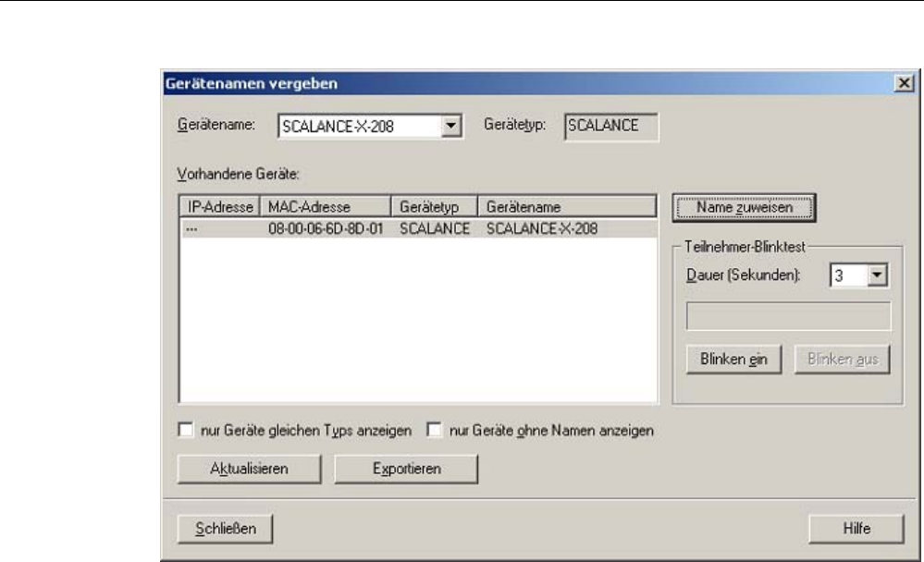This screenshot has height=562, width=924.
Task: Refresh the list with Aktualisieren
Action: (x=250, y=469)
